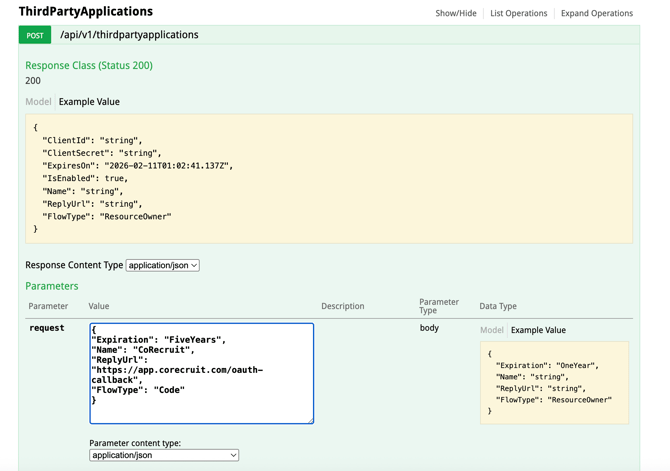Click the Parameters section heading

[51, 286]
